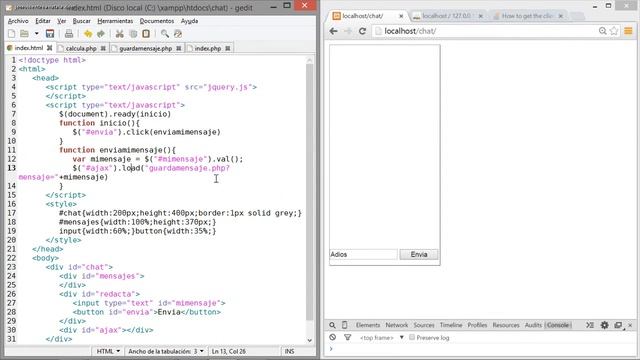Cut selection using the scissors icon
This screenshot has width=640, height=360.
tap(120, 34)
